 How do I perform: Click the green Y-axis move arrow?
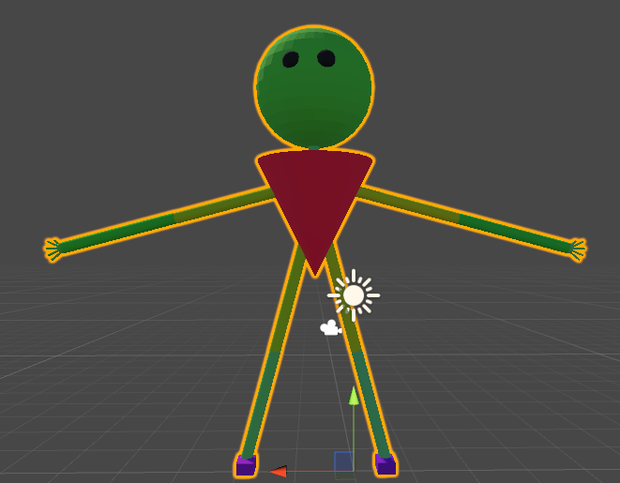tap(353, 396)
